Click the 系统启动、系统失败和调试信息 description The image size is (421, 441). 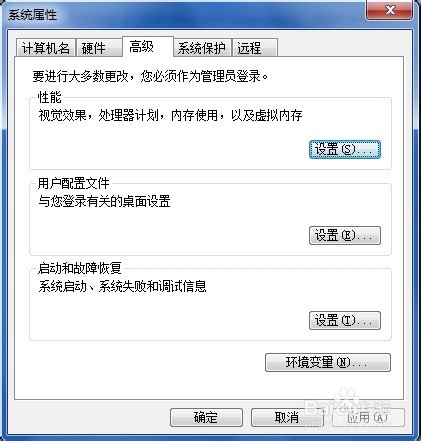tap(122, 286)
